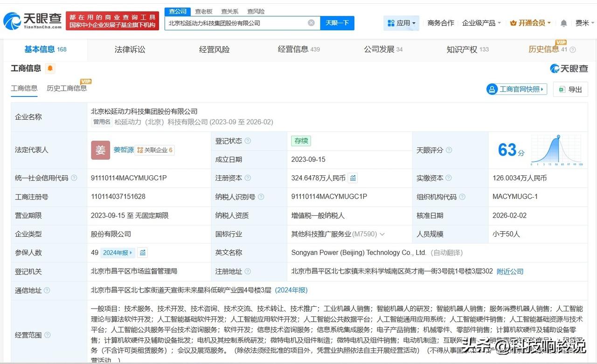Viewport: 597px width, 364px height.
Task: Click the 63分 score value
Action: pos(511,150)
